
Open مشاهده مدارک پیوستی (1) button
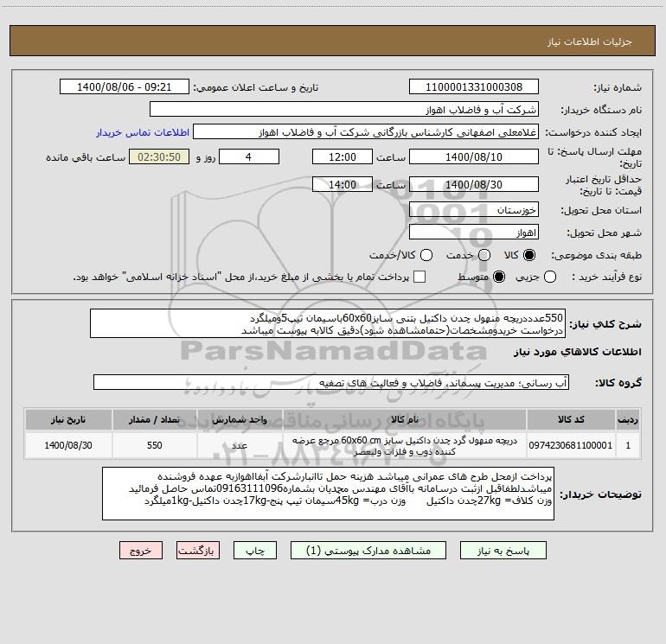(368, 551)
